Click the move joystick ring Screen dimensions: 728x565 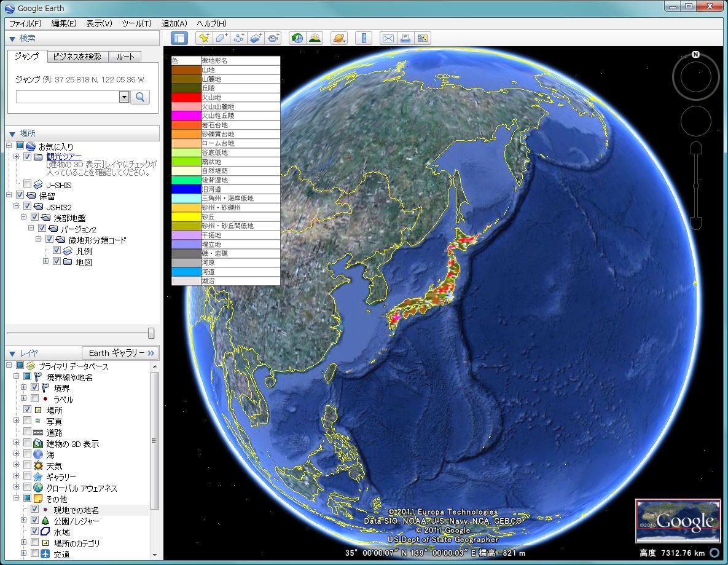(695, 121)
